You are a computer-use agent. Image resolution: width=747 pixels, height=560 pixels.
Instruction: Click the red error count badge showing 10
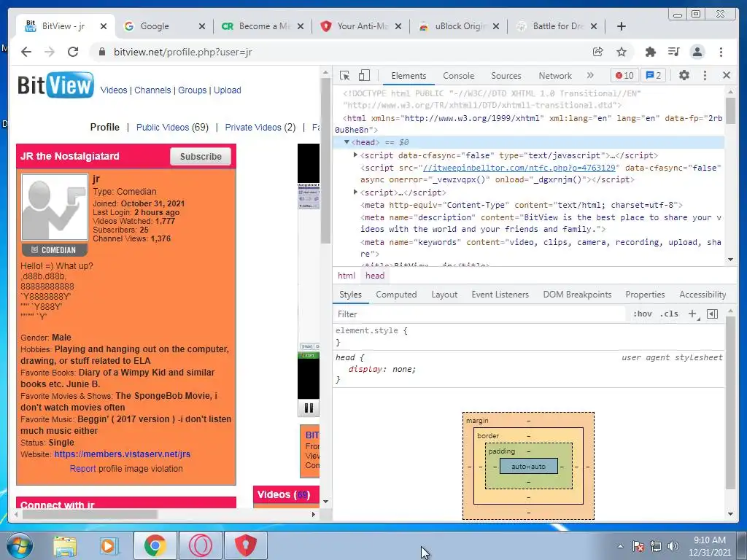[x=624, y=75]
